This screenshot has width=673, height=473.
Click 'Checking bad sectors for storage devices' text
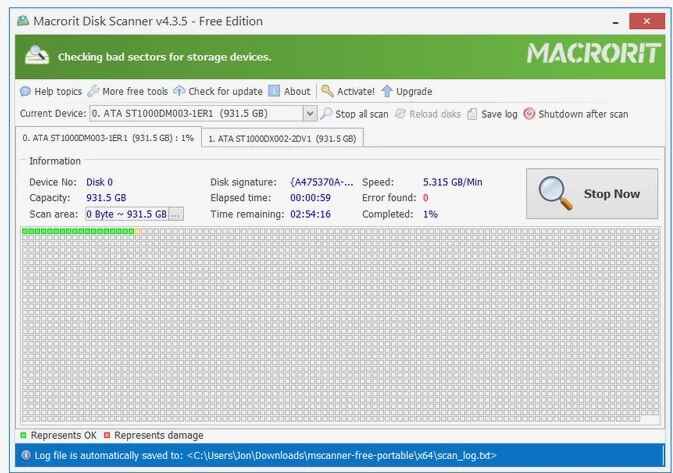tap(164, 57)
